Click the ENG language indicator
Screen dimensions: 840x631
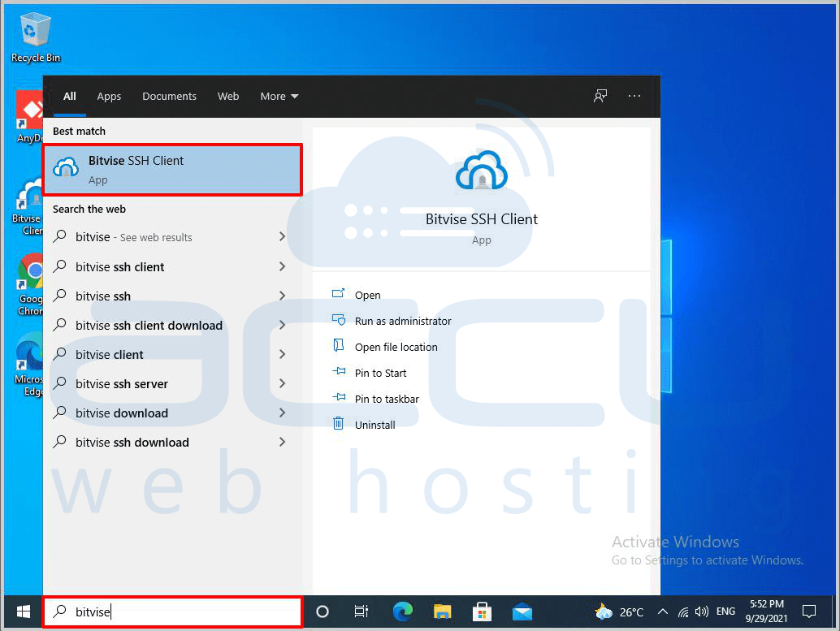point(725,612)
